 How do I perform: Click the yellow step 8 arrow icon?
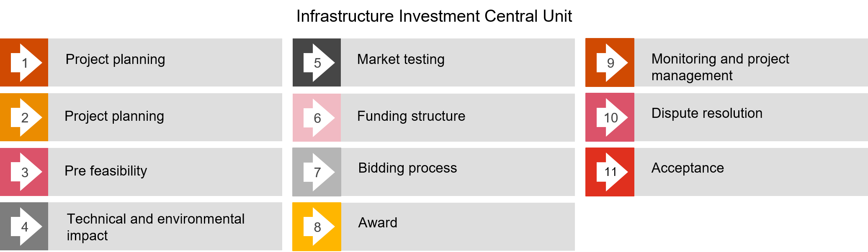(x=318, y=227)
